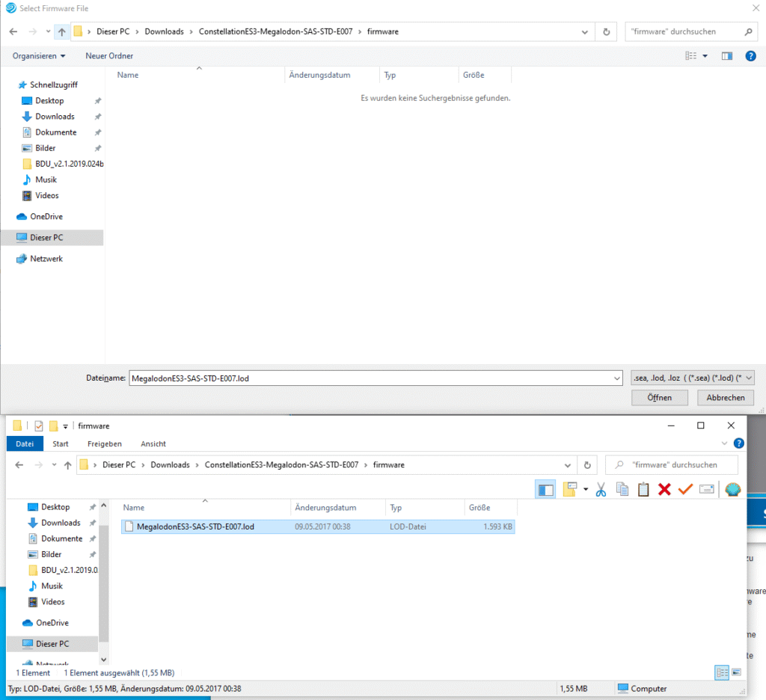The height and width of the screenshot is (700, 766).
Task: Toggle the preview pane button in dialog
Action: [726, 56]
